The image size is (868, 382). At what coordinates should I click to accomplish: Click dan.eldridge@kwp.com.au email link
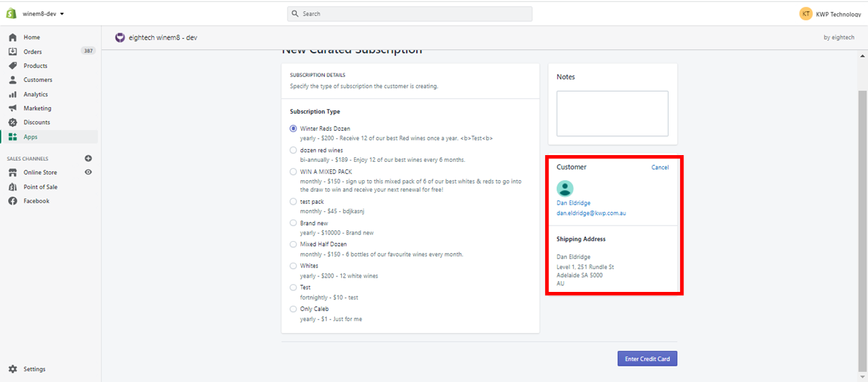591,213
